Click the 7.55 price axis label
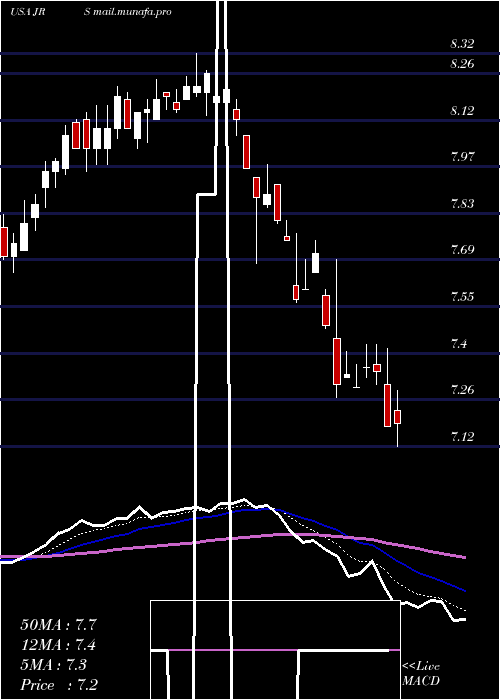 pyautogui.click(x=462, y=296)
